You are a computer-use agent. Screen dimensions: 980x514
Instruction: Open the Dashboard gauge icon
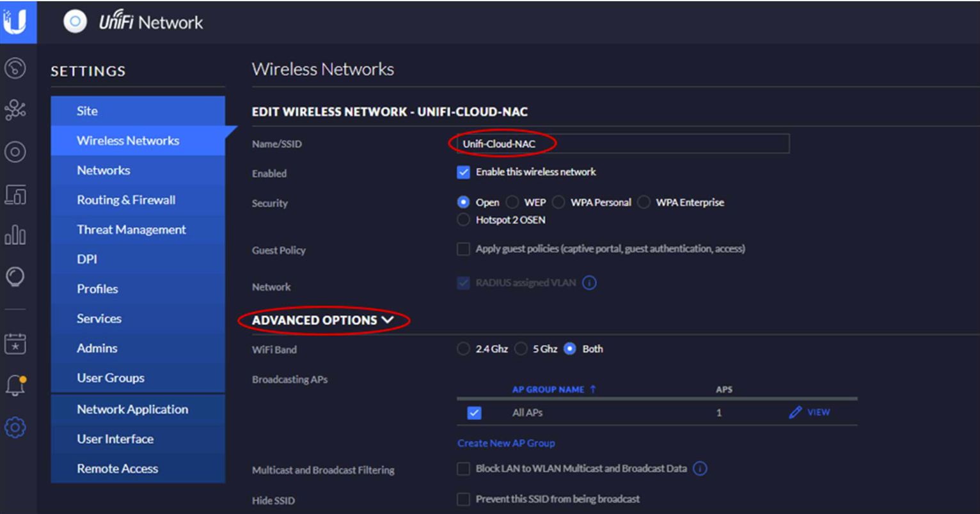coord(15,67)
